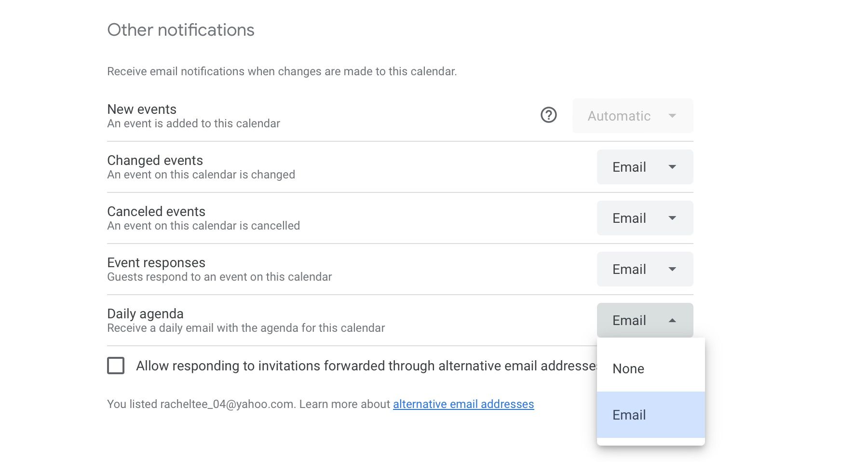Open the Event responses notification dropdown

point(645,269)
